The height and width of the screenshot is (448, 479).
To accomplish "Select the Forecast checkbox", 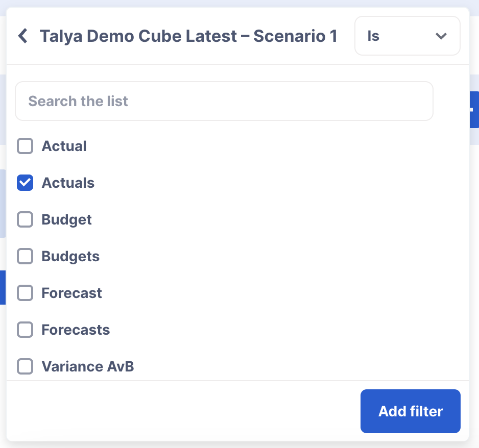I will tap(25, 293).
